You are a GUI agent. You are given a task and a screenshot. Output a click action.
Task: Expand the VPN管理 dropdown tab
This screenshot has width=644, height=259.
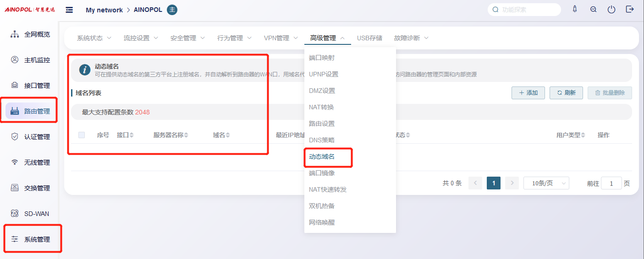(x=281, y=38)
